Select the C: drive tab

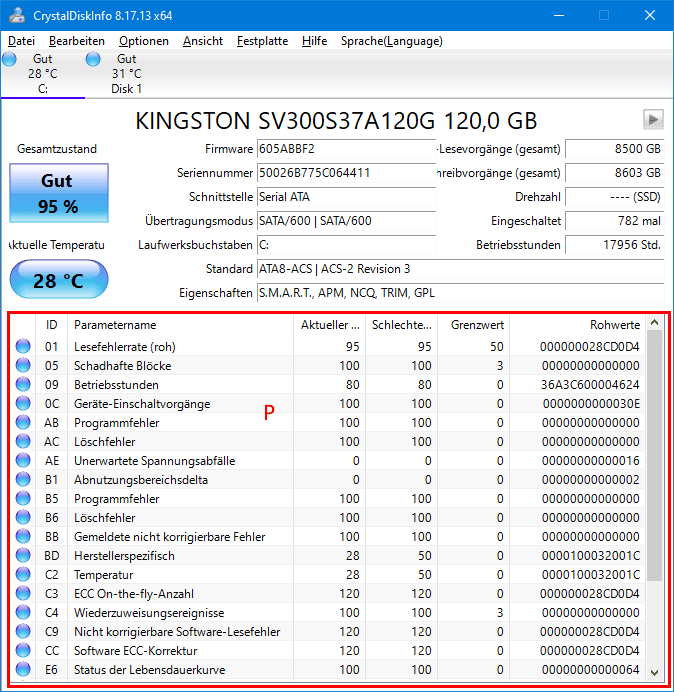coord(43,74)
